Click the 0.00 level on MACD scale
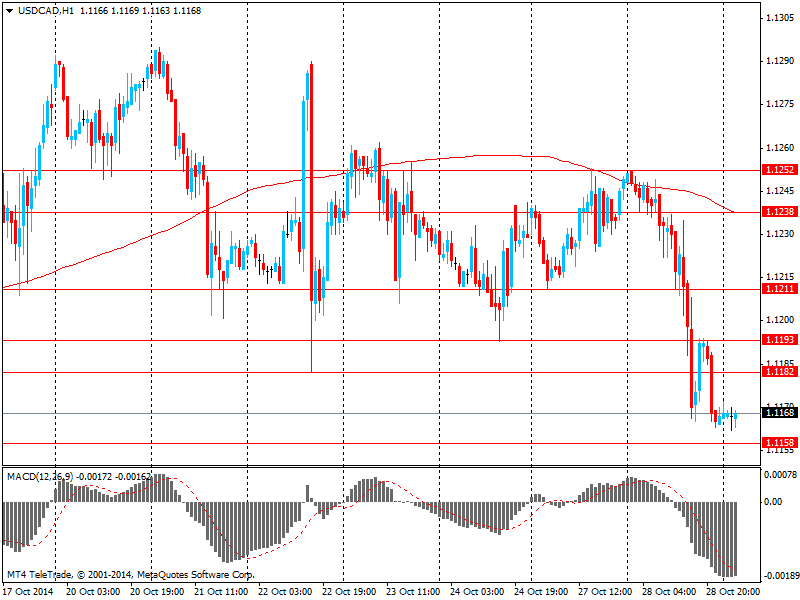This screenshot has width=800, height=600. coord(773,501)
